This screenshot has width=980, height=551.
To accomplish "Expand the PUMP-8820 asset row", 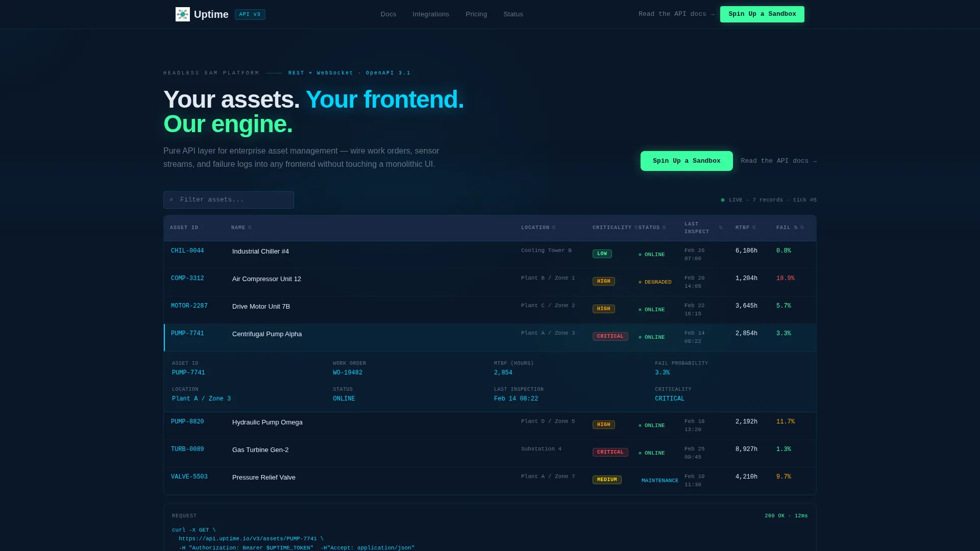I will pos(490,425).
